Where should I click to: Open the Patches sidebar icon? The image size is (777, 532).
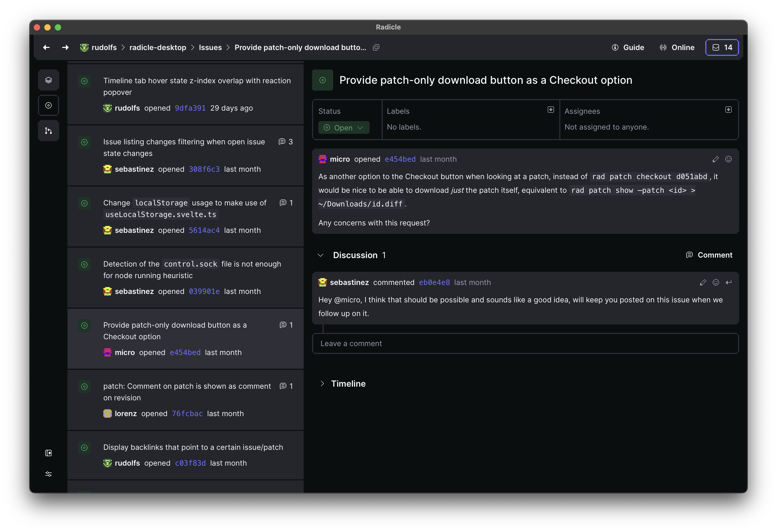pos(48,131)
